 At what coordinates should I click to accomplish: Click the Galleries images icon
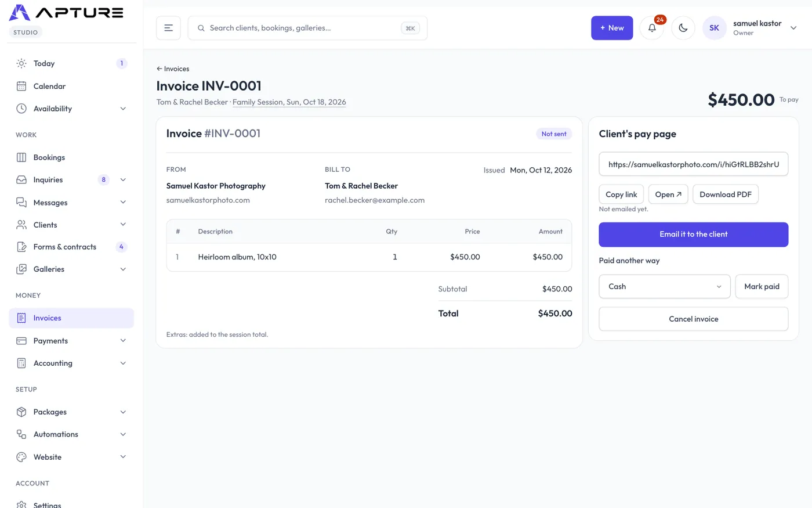21,269
